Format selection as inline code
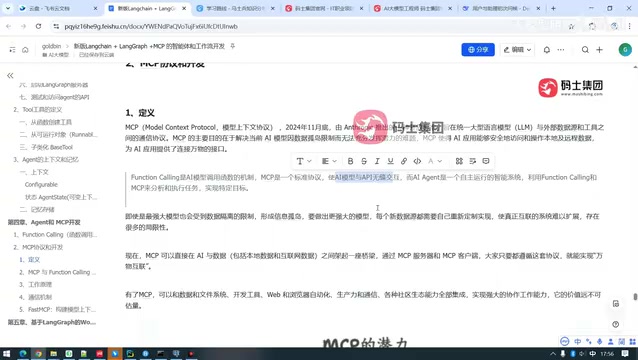Screen dimensions: 638x360 417,161
